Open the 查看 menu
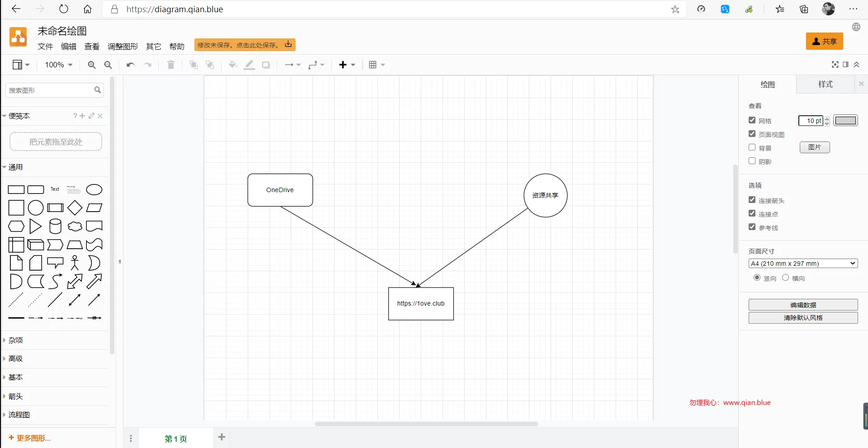 click(92, 47)
